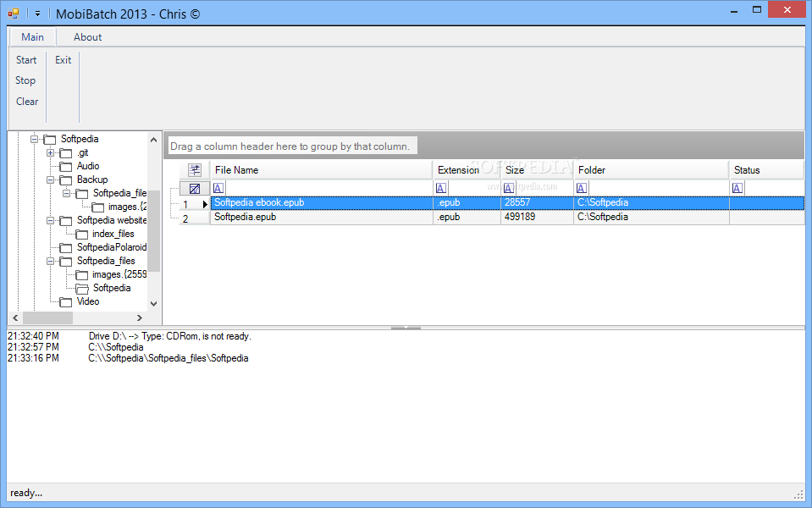Open the File Name filter operator icon
The height and width of the screenshot is (508, 812).
coord(218,189)
